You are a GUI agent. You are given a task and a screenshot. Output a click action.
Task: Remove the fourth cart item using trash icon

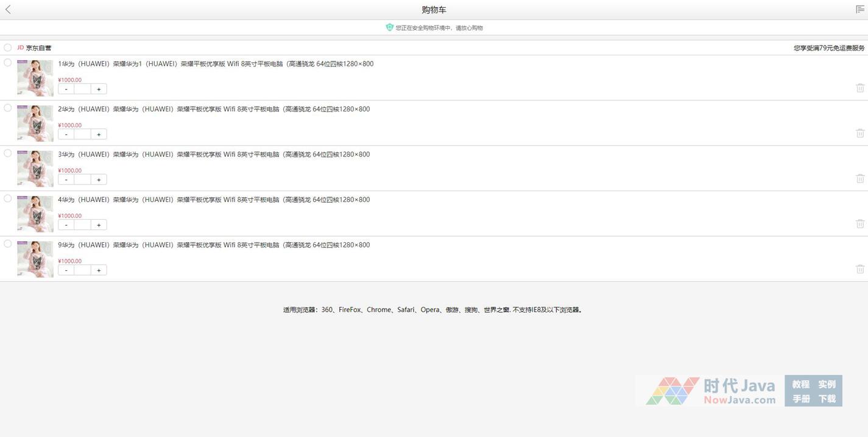click(860, 223)
